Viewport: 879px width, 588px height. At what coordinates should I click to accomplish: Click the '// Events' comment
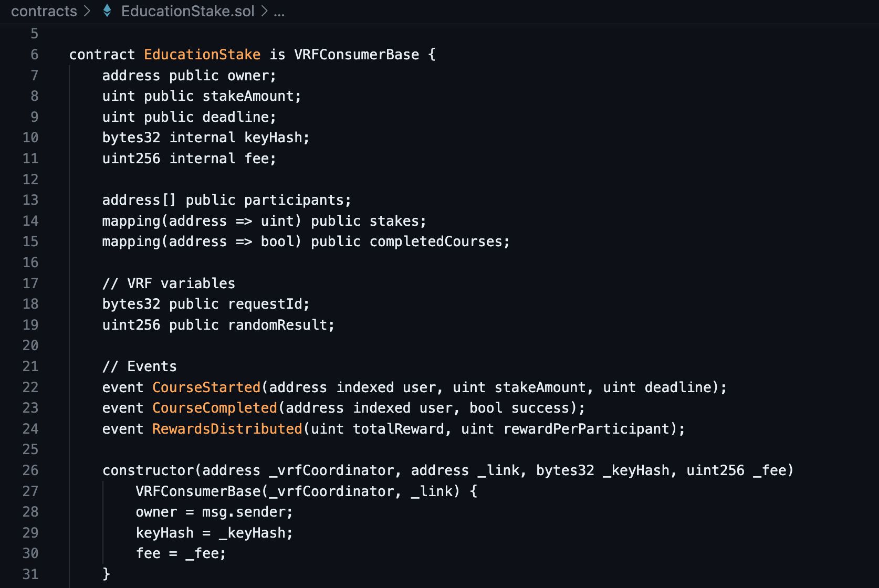click(x=140, y=366)
